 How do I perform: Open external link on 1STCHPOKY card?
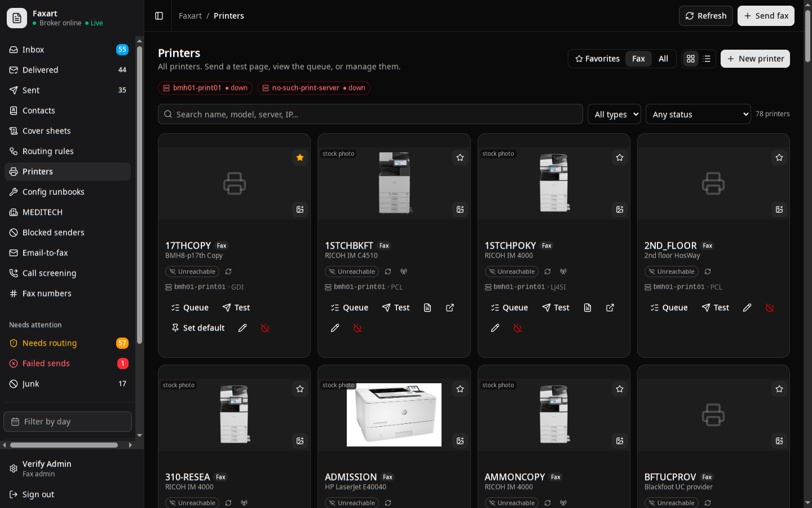click(610, 308)
